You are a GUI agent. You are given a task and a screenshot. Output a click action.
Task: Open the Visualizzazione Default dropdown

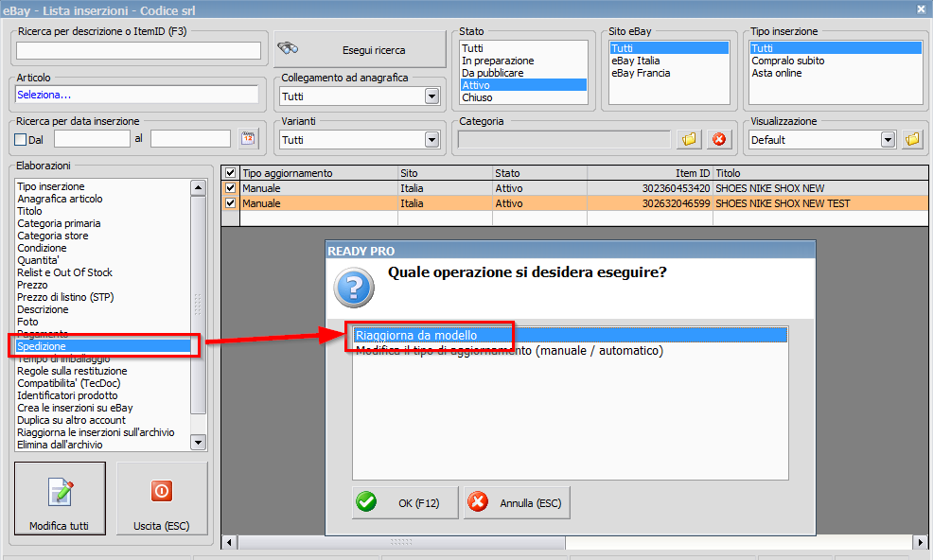point(888,140)
